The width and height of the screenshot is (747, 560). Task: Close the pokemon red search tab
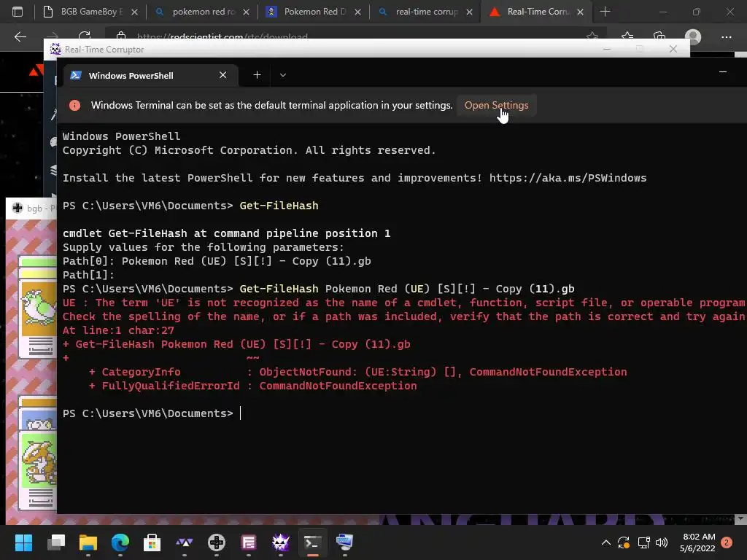point(246,12)
